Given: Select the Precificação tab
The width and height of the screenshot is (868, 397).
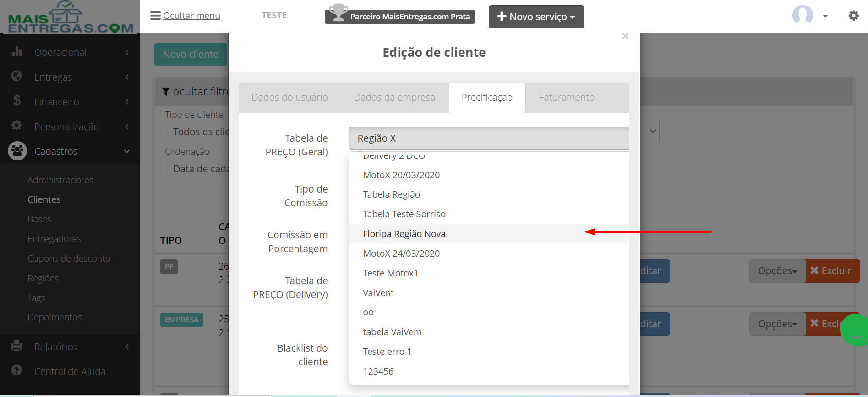Looking at the screenshot, I should 487,98.
